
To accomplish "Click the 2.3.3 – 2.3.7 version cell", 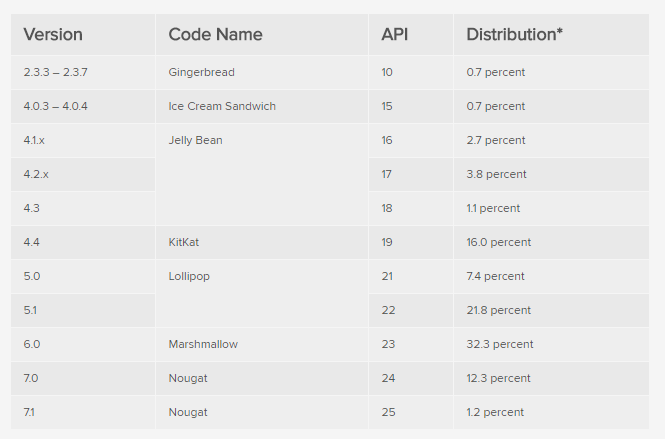I will click(83, 72).
